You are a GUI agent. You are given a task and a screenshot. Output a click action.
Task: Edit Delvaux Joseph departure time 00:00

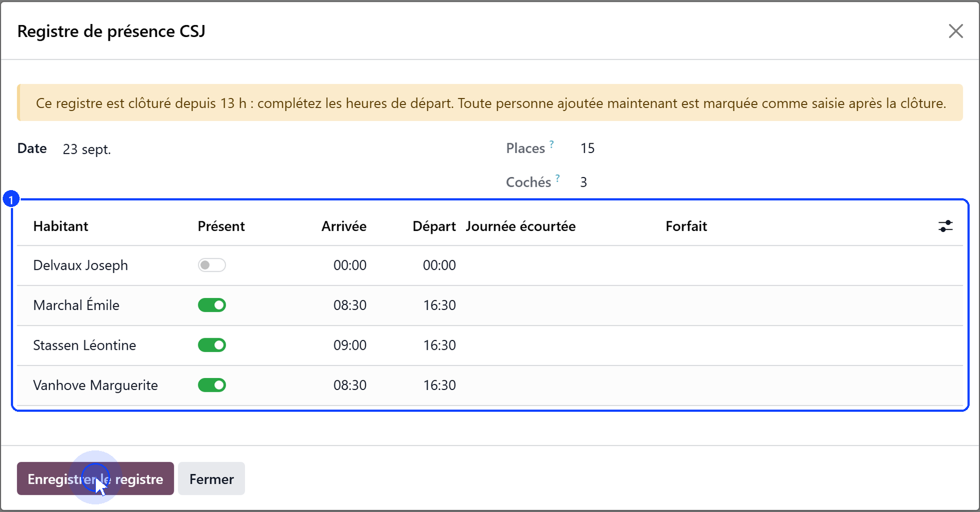(x=439, y=265)
